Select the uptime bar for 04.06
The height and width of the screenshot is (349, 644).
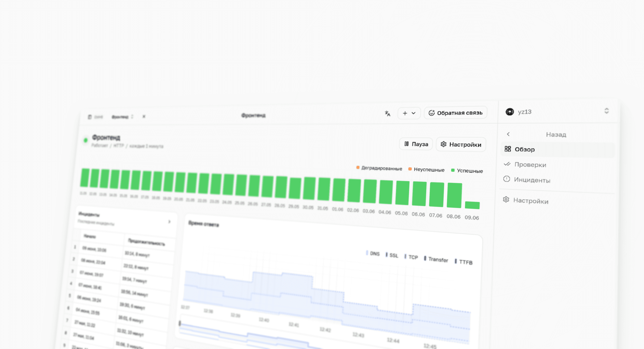coord(386,192)
